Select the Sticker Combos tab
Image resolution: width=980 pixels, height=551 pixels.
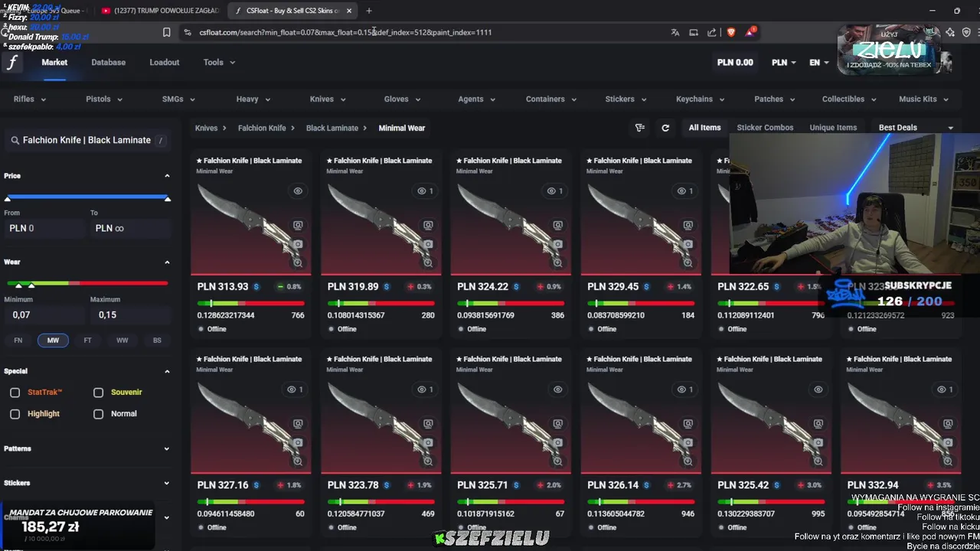pos(765,128)
